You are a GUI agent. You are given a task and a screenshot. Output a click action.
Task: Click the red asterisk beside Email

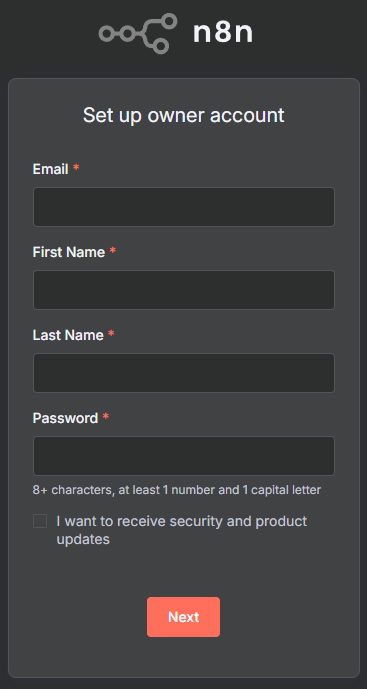[x=76, y=168]
